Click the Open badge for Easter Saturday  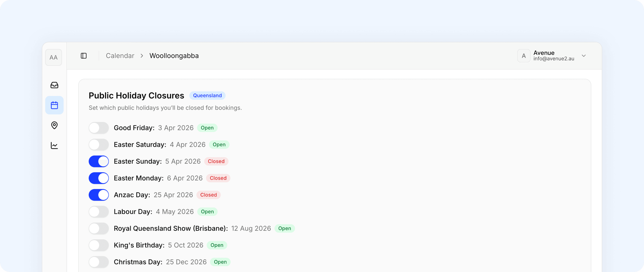coord(219,144)
